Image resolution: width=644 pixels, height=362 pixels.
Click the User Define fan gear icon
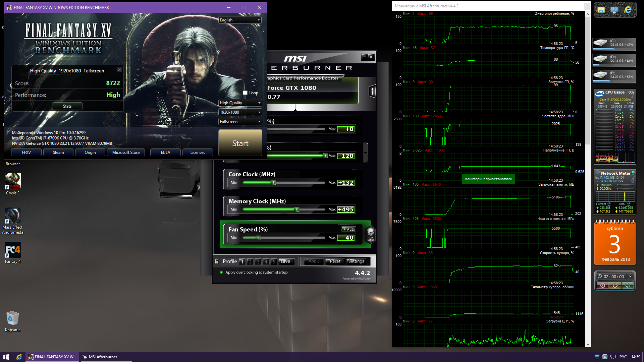(371, 233)
